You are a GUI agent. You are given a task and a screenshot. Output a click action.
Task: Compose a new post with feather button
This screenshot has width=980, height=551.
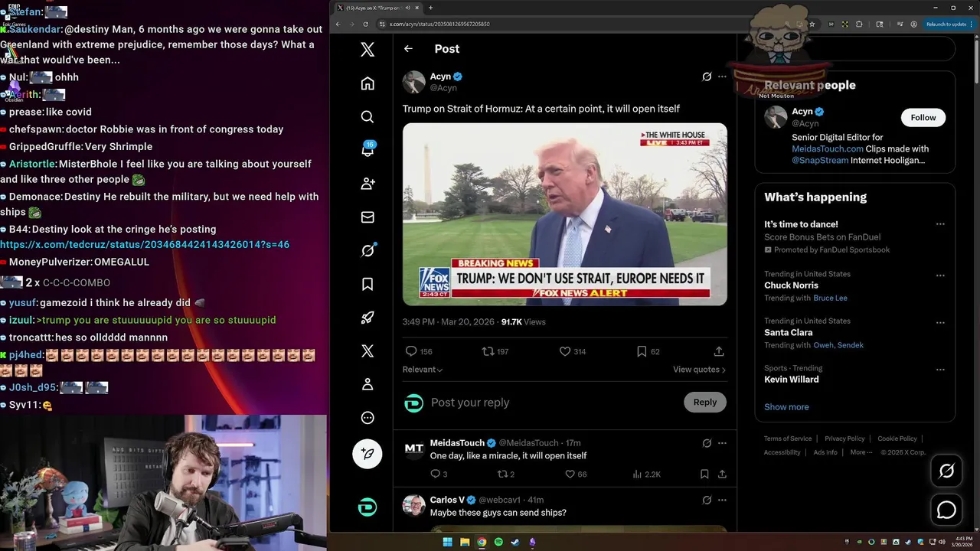[x=367, y=454]
